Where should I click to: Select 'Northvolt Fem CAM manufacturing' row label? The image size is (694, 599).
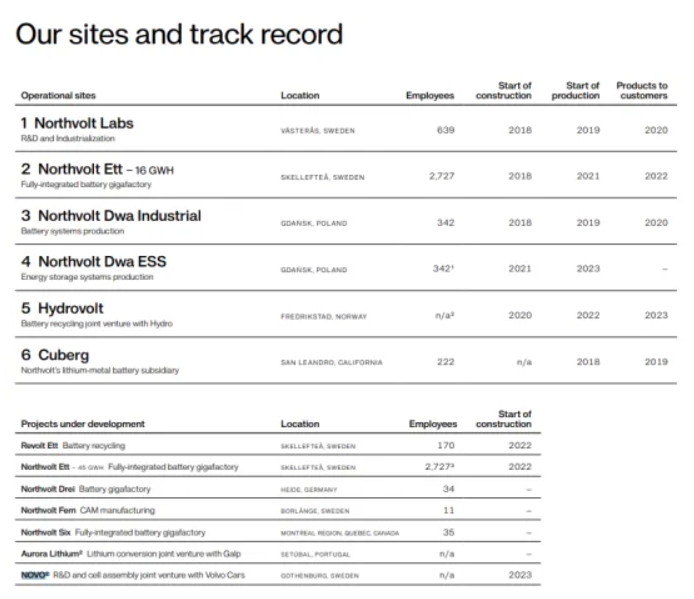tap(88, 510)
